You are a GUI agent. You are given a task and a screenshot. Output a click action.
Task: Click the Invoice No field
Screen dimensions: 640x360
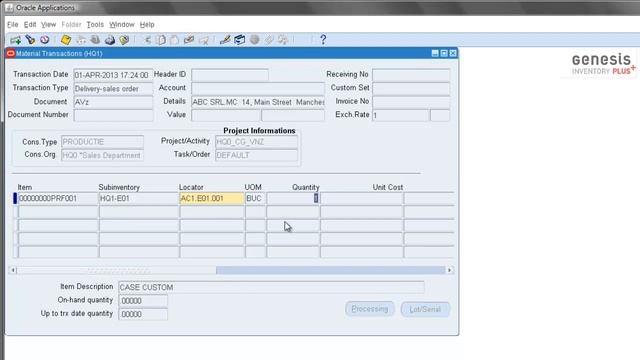pyautogui.click(x=411, y=102)
